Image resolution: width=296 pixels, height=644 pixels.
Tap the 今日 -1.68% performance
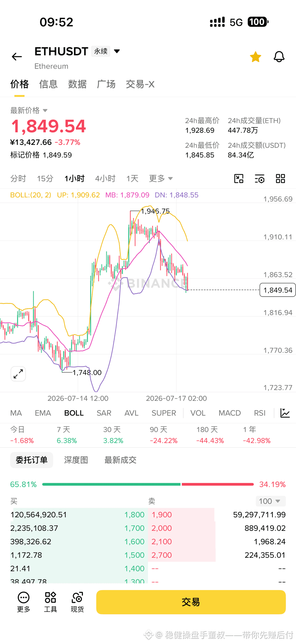pyautogui.click(x=22, y=435)
